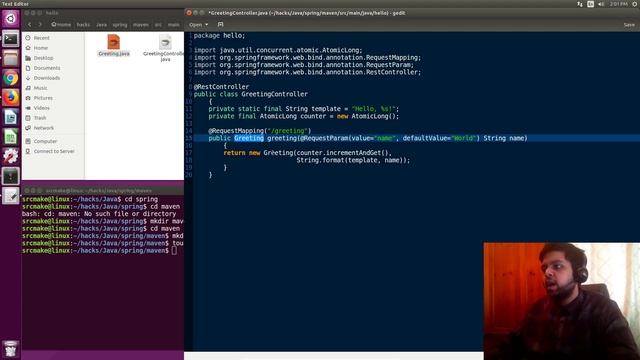Open the system session gear menu

click(x=635, y=4)
